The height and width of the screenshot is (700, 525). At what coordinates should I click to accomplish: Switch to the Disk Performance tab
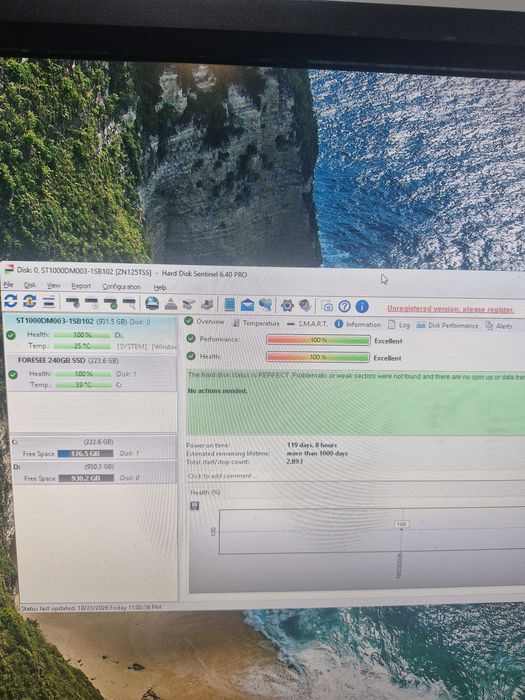pyautogui.click(x=447, y=325)
